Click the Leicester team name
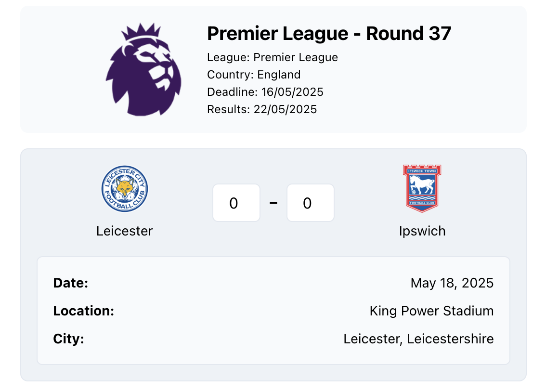Viewport: 546px width, 392px height. click(125, 231)
